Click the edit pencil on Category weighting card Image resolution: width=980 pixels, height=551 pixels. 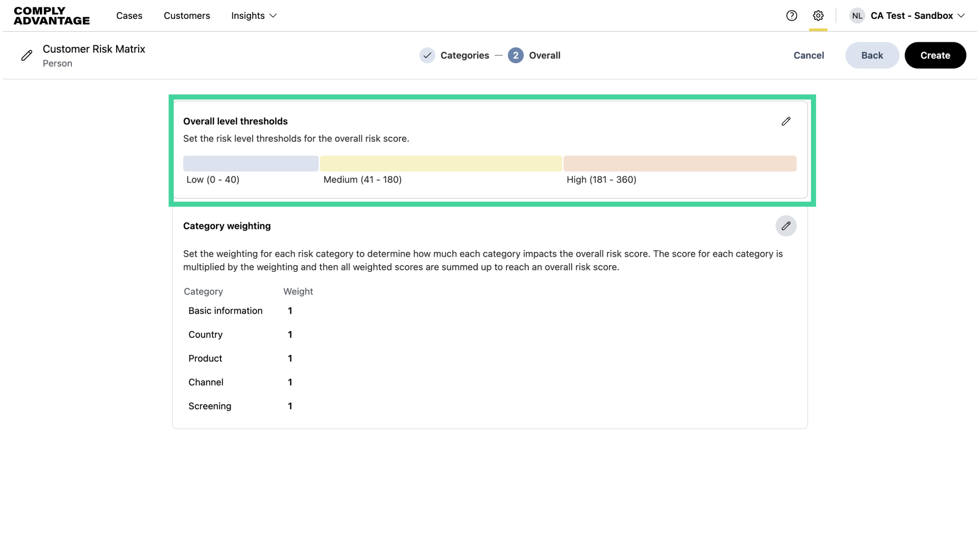coord(786,226)
